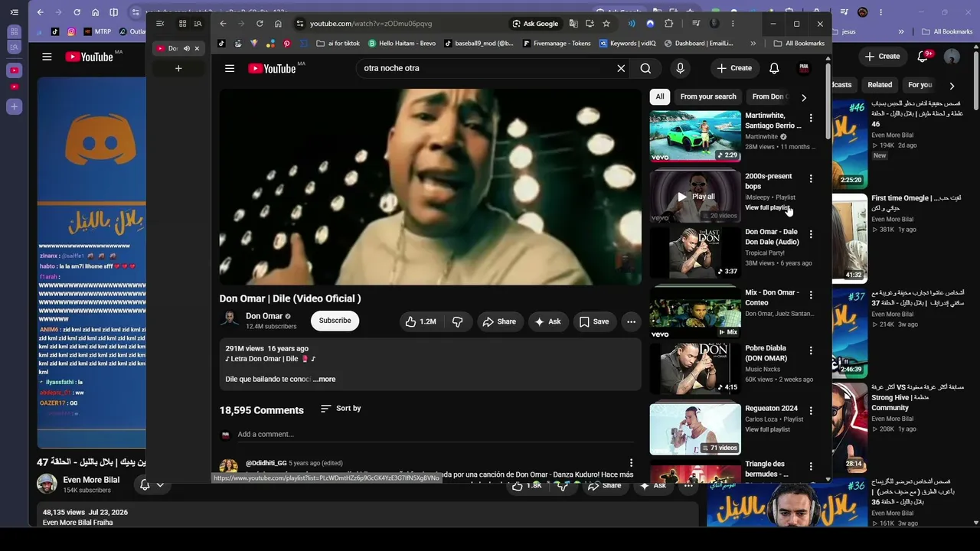This screenshot has height=551, width=980.
Task: Open the Pobre Diabla video thumbnail
Action: coord(695,369)
